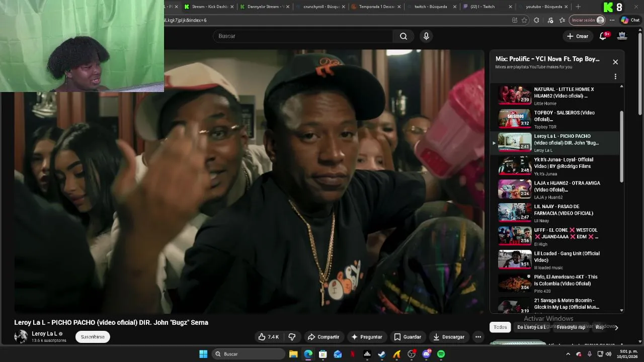Switch to Dannyelsr Stream tab
Screen dimensions: 644x362
265,7
